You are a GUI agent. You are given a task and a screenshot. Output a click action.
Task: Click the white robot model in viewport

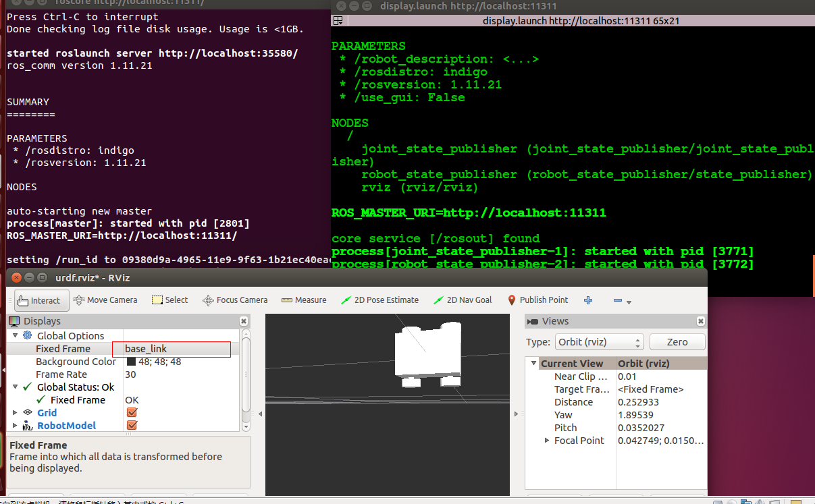point(427,353)
